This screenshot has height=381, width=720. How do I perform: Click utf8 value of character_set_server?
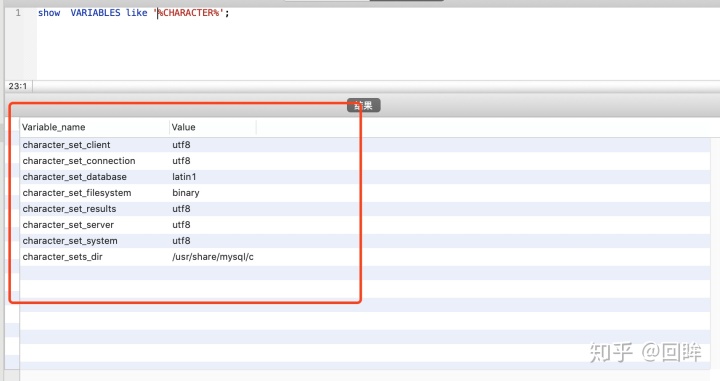[x=181, y=225]
